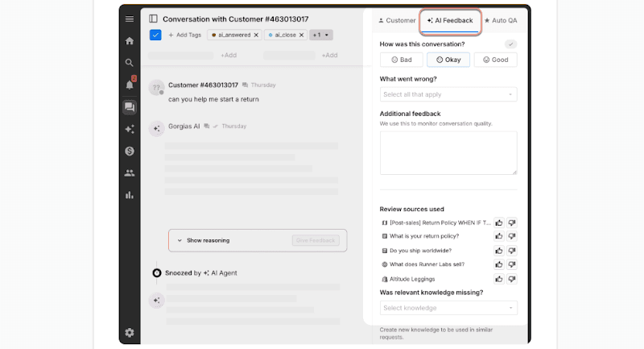Open the '+1' more tags dropdown
644x349 pixels.
coord(320,35)
